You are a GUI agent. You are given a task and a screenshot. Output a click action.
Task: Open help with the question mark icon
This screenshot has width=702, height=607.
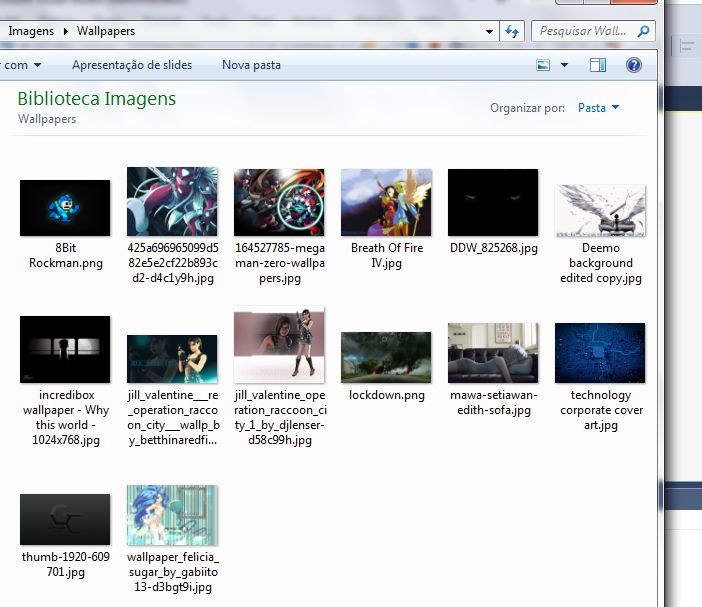pyautogui.click(x=634, y=65)
